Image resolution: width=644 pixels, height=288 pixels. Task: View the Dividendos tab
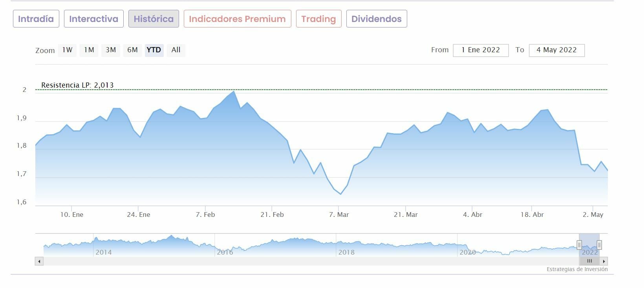[x=377, y=19]
